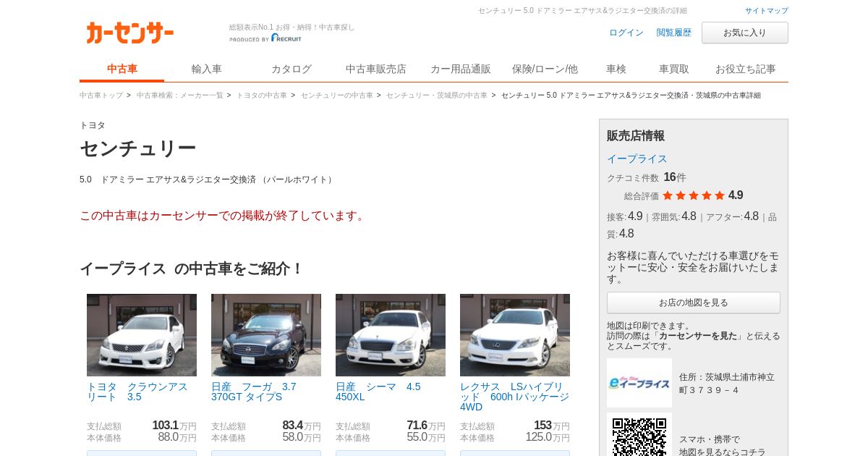The width and height of the screenshot is (868, 456).
Task: Select 保険/ローン/他 tab
Action: 545,69
